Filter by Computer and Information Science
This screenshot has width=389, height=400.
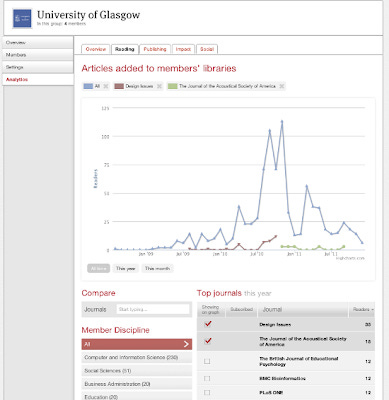(137, 357)
